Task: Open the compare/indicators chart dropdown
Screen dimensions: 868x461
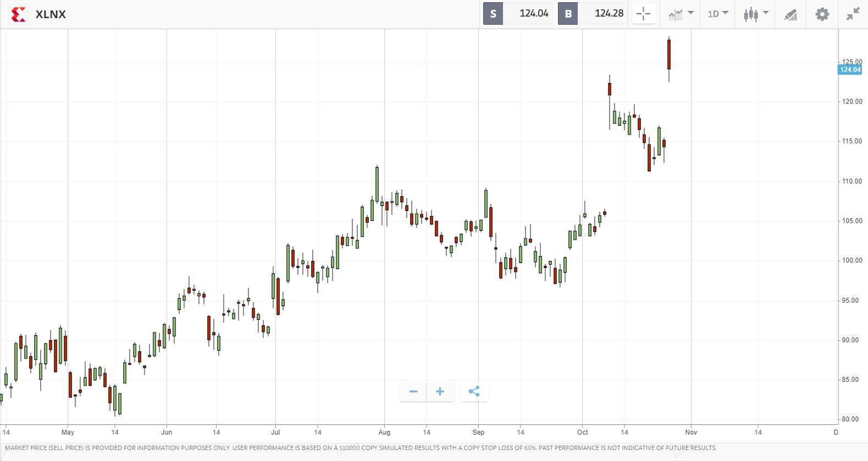Action: coord(681,14)
